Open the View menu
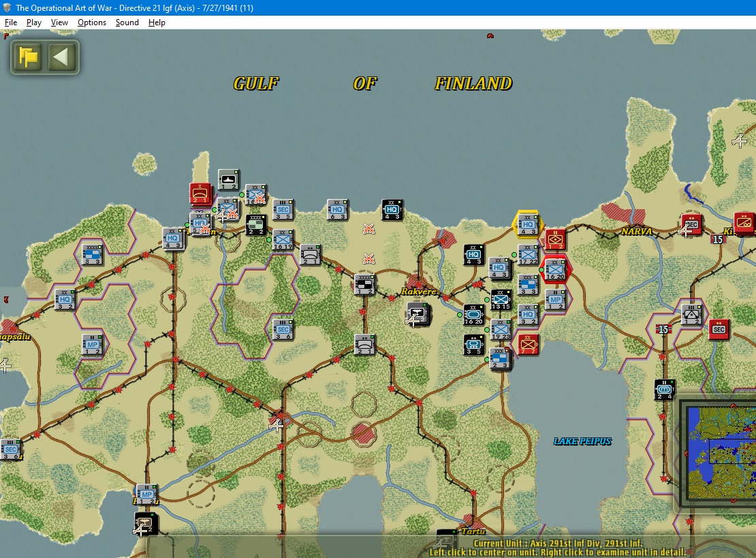756x558 pixels. [59, 22]
